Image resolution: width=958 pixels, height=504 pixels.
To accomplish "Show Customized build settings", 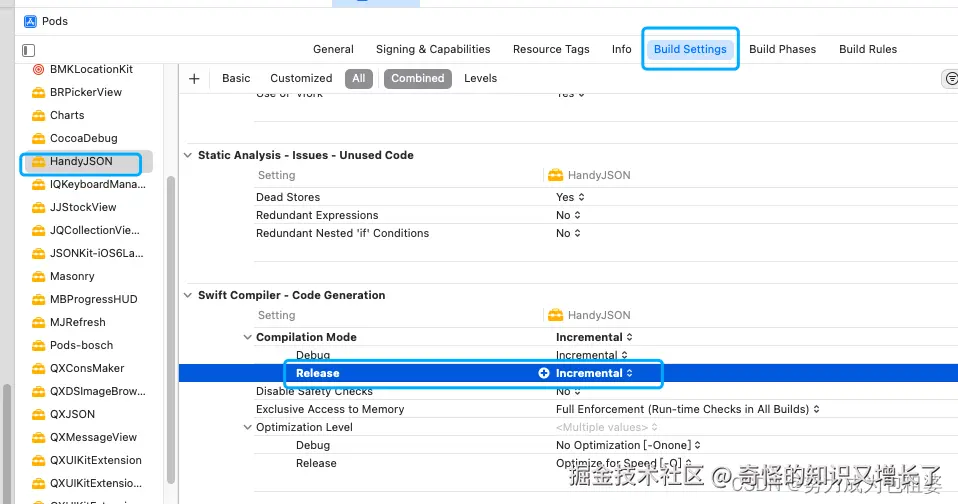I will pyautogui.click(x=301, y=78).
